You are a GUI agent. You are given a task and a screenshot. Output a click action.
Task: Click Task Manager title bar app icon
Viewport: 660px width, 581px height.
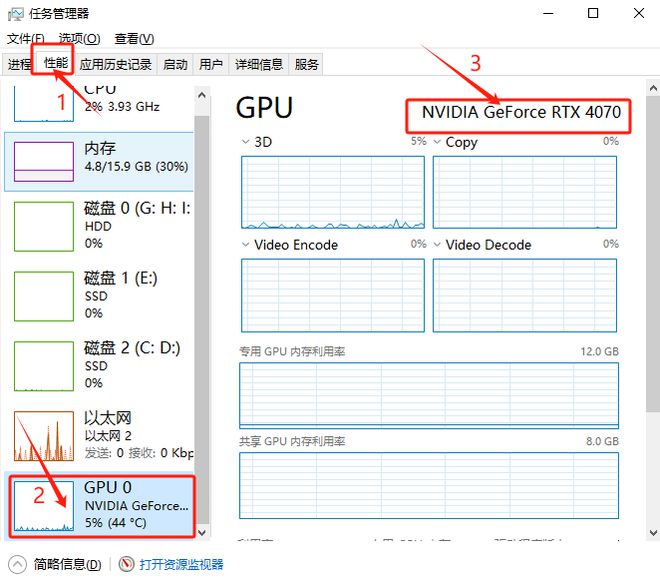pos(16,14)
